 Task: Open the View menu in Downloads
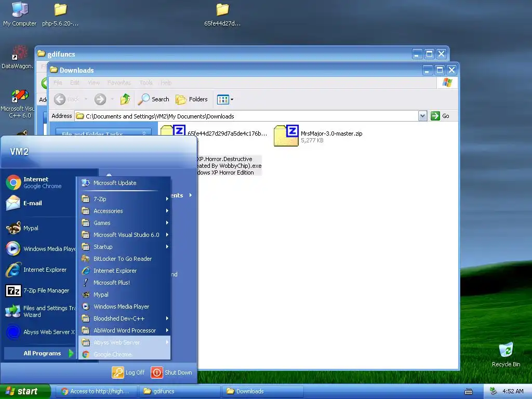point(94,83)
